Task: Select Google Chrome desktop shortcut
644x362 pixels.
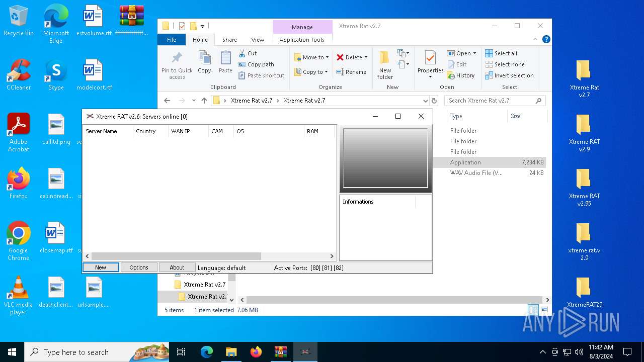Action: (x=19, y=241)
